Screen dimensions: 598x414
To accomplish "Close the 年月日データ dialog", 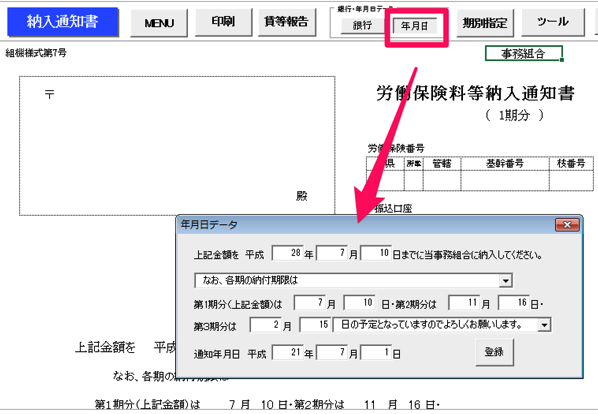I will coord(567,225).
